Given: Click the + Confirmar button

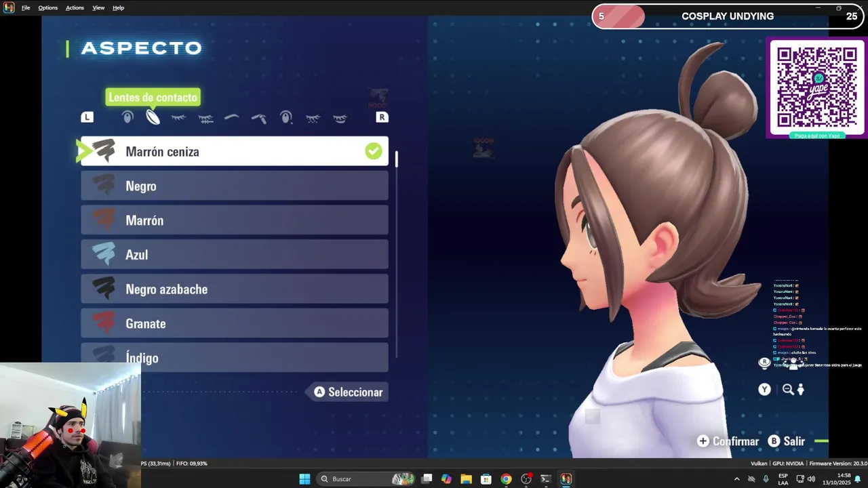Looking at the screenshot, I should 728,441.
